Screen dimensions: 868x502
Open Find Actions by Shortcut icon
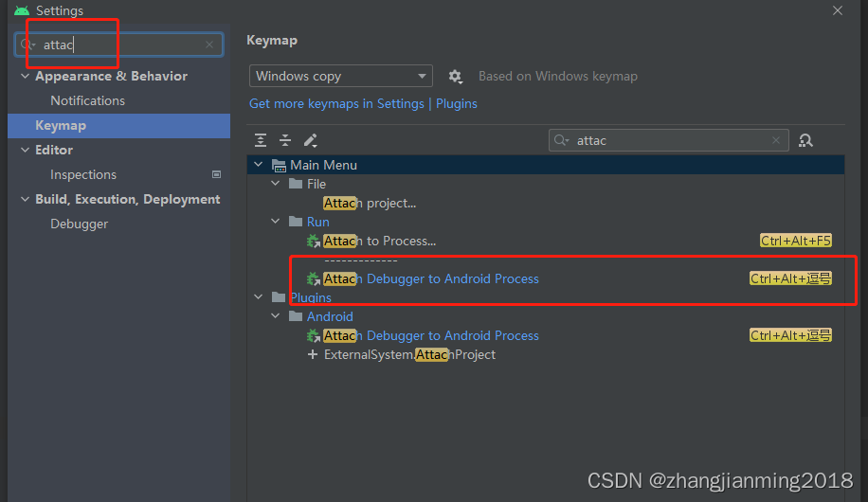[805, 140]
